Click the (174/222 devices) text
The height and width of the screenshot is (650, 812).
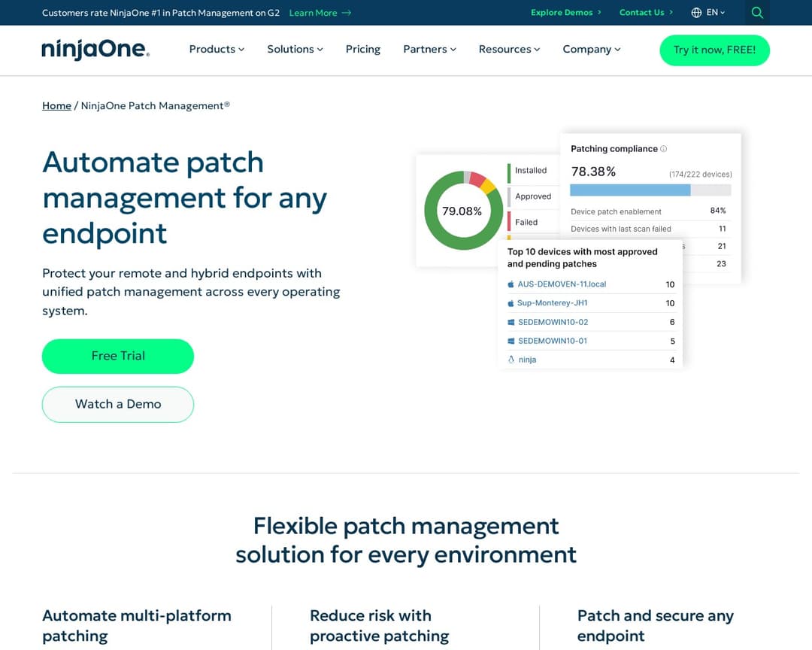[700, 175]
